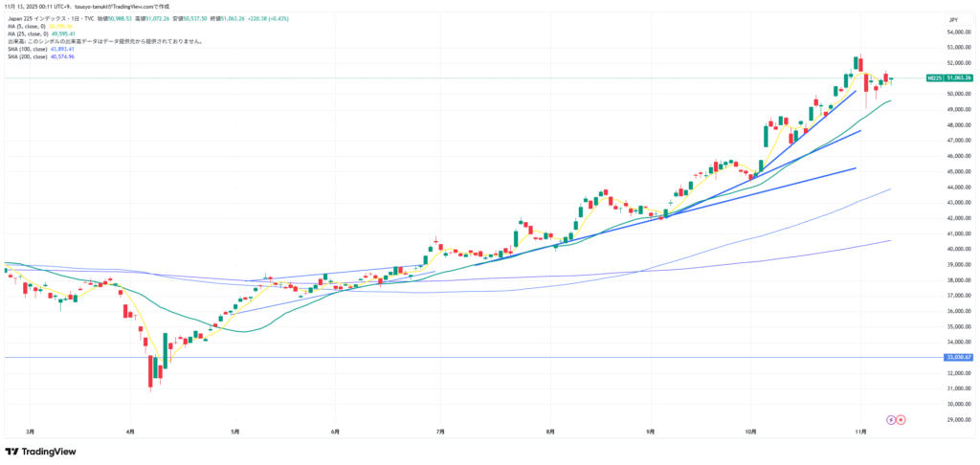Click the red circle event marker
Image resolution: width=980 pixels, height=465 pixels.
[x=901, y=419]
